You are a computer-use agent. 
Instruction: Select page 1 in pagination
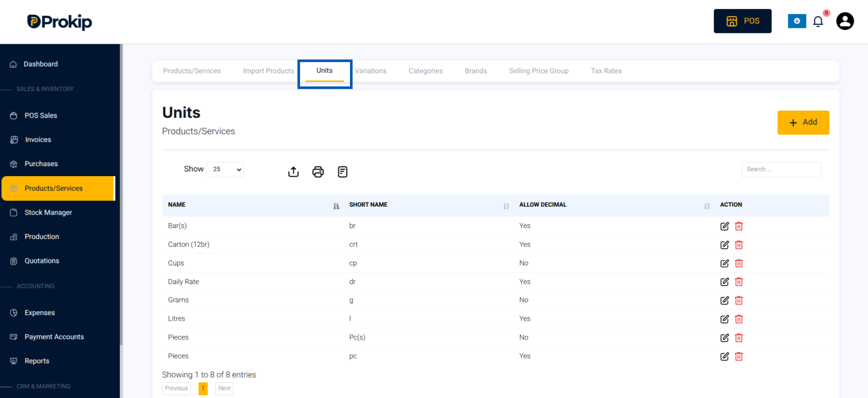click(203, 388)
